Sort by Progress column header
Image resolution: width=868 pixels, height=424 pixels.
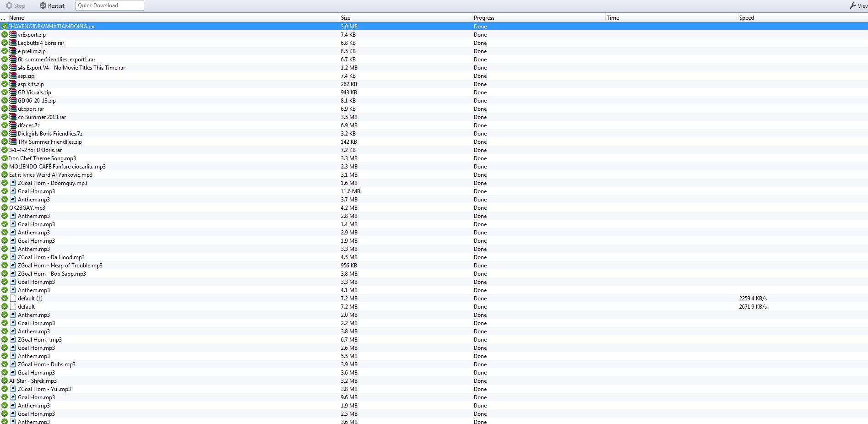[484, 18]
